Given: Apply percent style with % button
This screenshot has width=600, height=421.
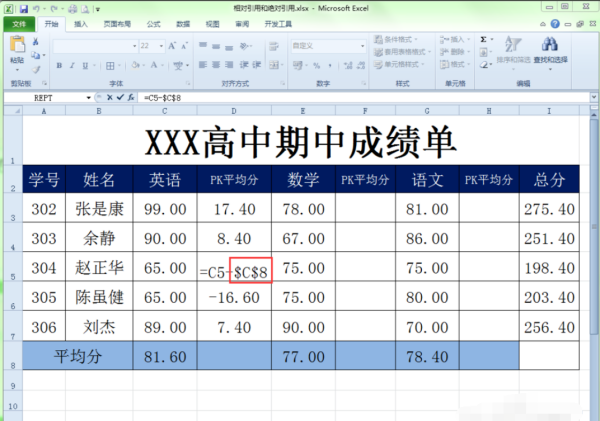Looking at the screenshot, I should tap(316, 65).
